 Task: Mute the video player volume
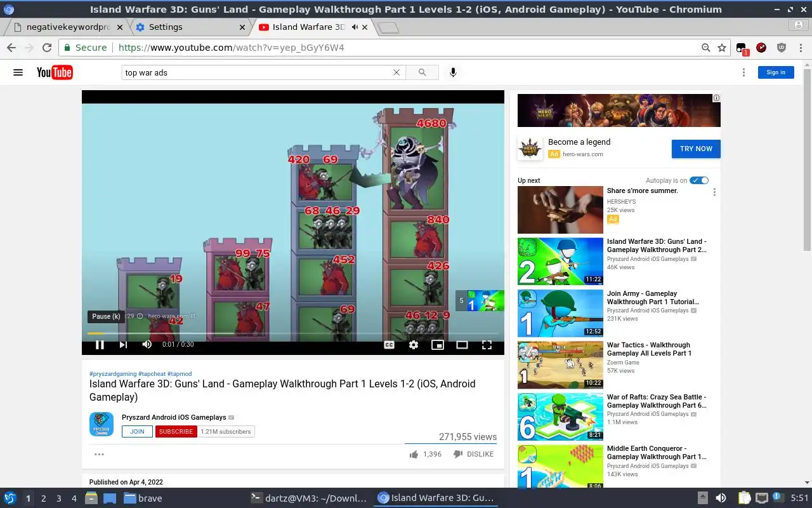pyautogui.click(x=147, y=345)
